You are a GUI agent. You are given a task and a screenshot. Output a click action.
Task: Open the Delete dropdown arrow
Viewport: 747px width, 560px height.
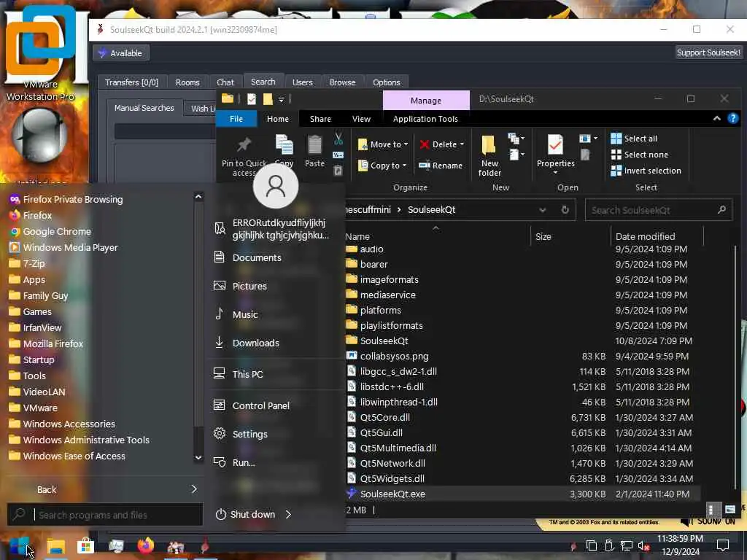click(x=462, y=144)
